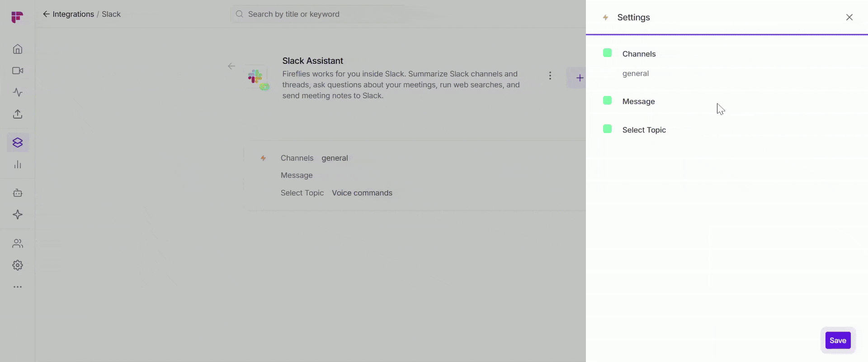Click the Slack breadcrumb item

point(111,14)
